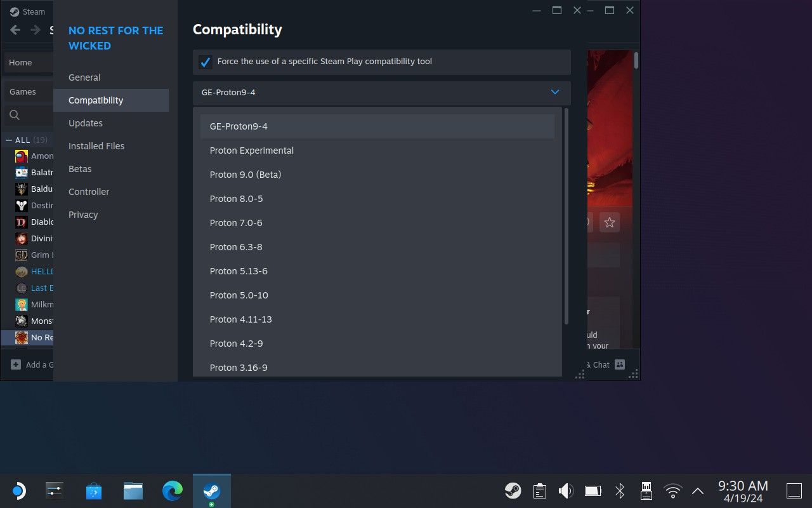
Task: Switch to the Compatibility tab
Action: (111, 100)
